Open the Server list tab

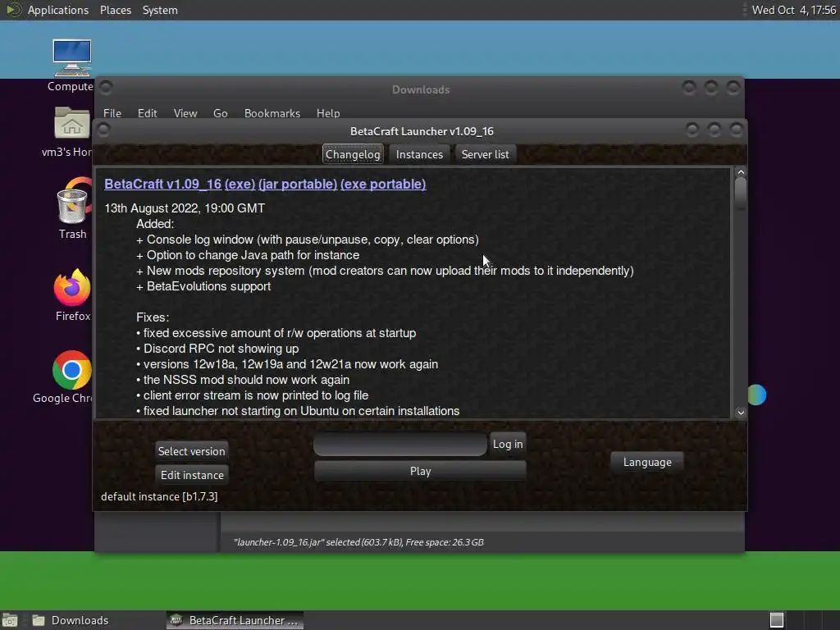coord(486,154)
